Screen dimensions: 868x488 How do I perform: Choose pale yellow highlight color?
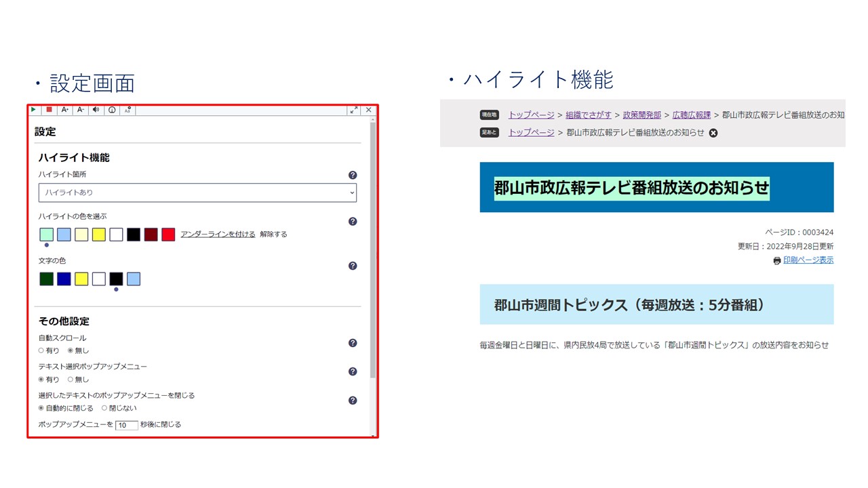point(81,235)
